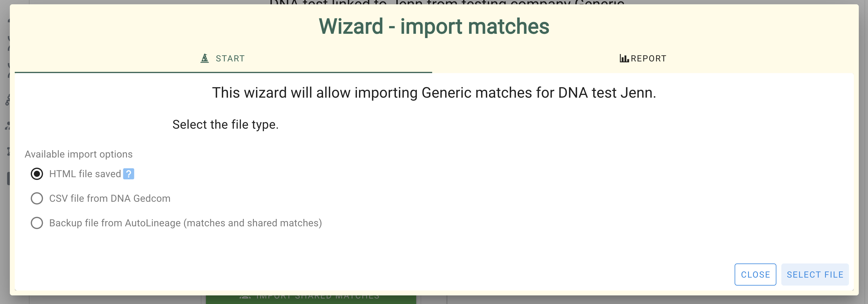The width and height of the screenshot is (868, 304).
Task: Click the wizard description sentence about DNA test Jenn
Action: click(434, 92)
